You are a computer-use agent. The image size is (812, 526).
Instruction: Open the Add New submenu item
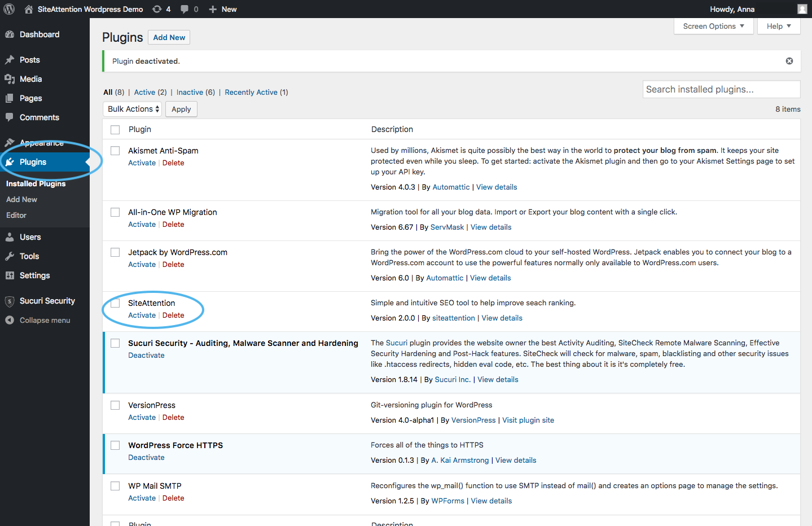(21, 199)
